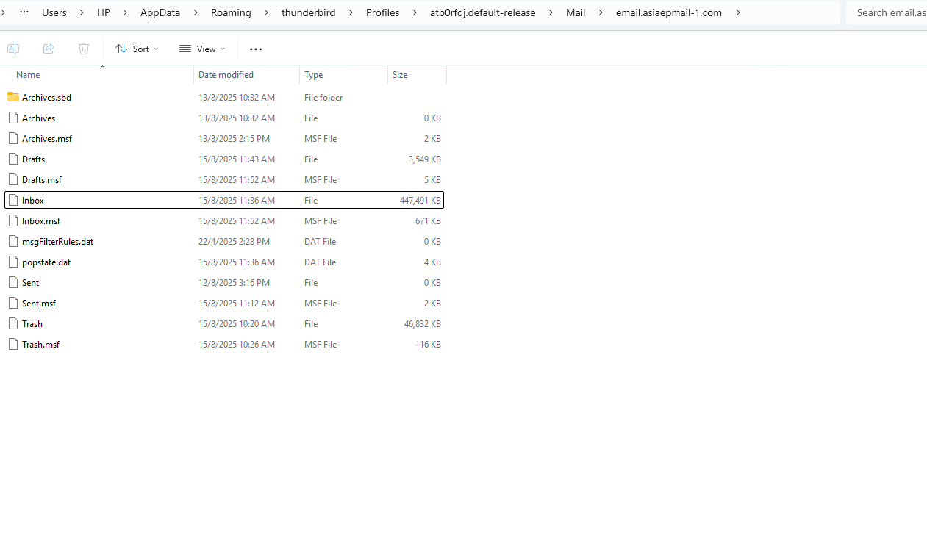The image size is (927, 560).
Task: Go to Users in the address bar
Action: (x=54, y=12)
